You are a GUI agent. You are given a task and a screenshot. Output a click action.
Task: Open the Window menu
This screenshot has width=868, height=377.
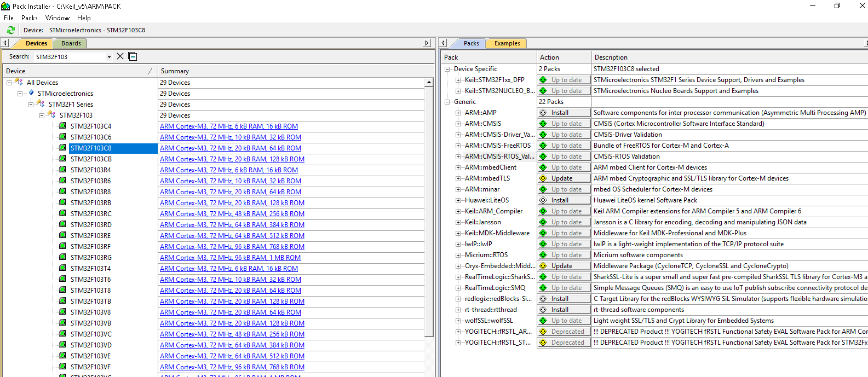[x=58, y=18]
